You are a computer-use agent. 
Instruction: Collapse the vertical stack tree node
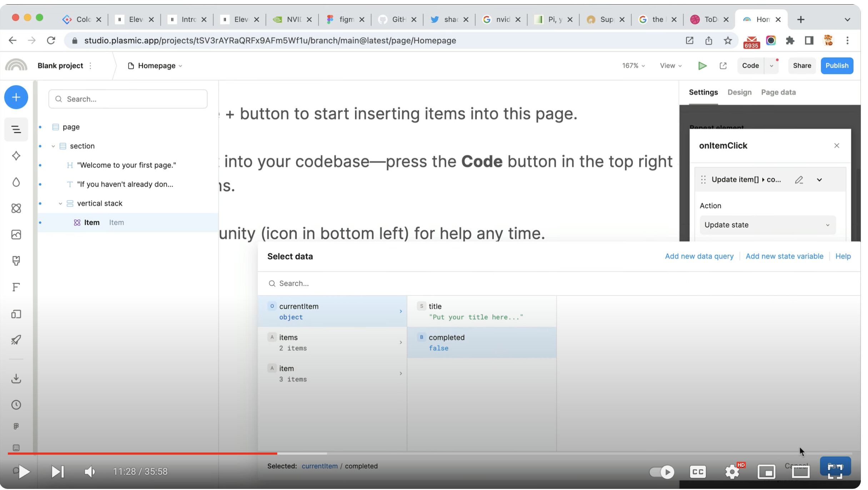(60, 204)
